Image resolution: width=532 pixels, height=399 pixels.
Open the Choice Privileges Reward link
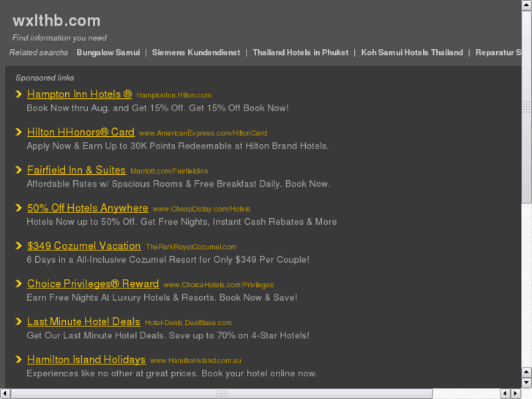click(93, 284)
